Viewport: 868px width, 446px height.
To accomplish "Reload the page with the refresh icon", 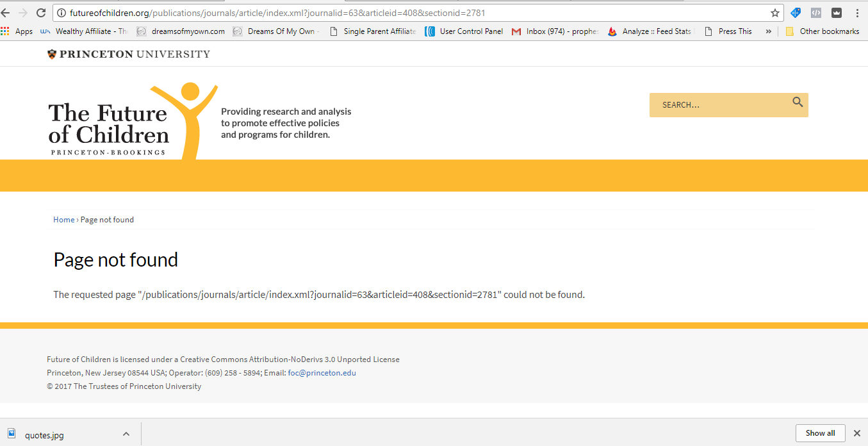I will [41, 13].
